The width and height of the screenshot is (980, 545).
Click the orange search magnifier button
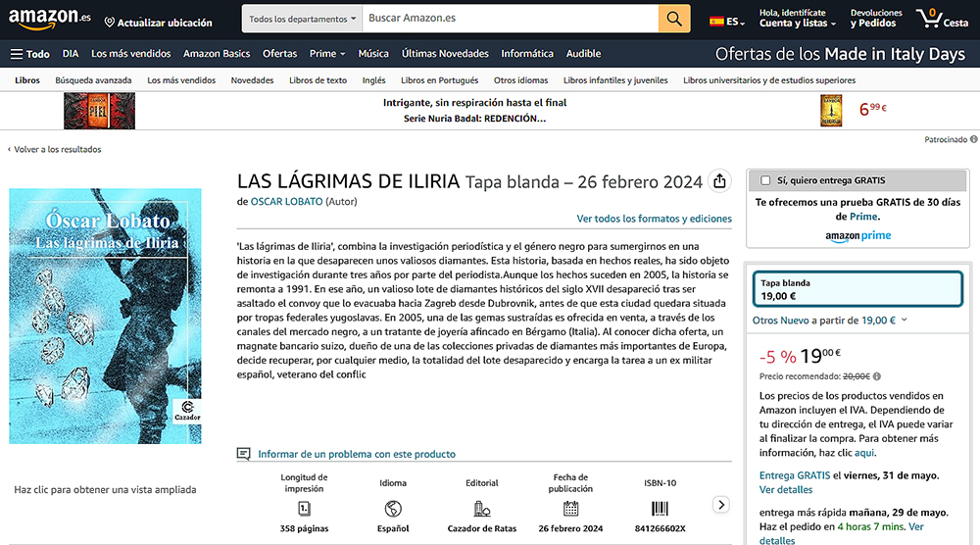point(674,19)
